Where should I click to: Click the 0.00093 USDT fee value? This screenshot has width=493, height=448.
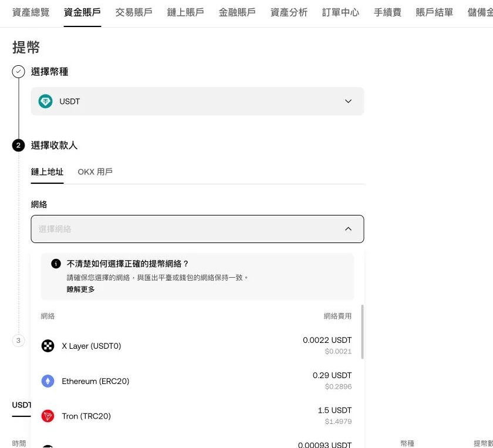pos(325,445)
